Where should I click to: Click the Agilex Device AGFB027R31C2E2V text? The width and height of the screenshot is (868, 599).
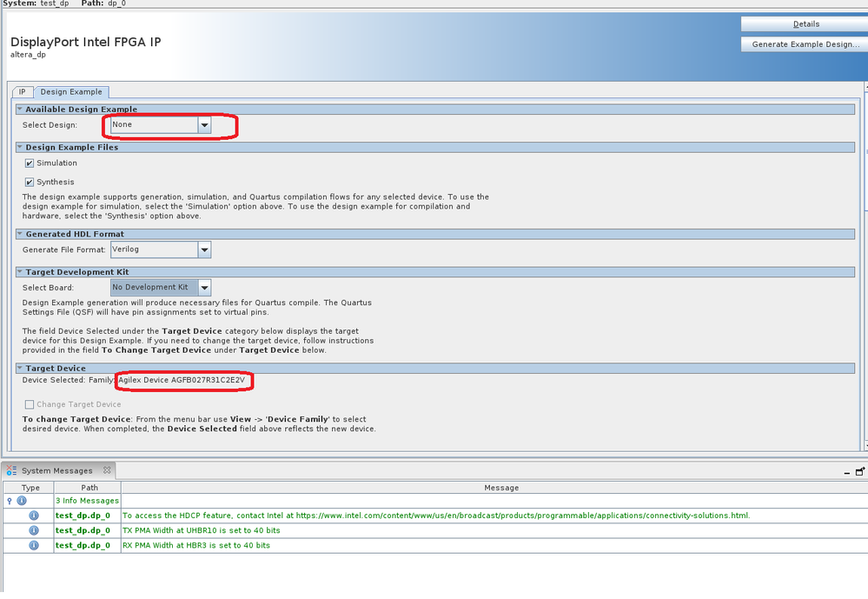point(181,380)
